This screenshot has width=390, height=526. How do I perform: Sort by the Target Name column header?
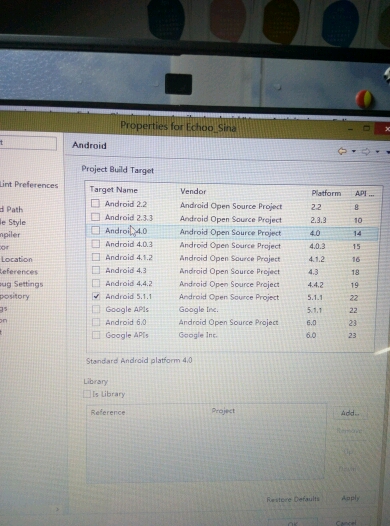click(x=114, y=190)
